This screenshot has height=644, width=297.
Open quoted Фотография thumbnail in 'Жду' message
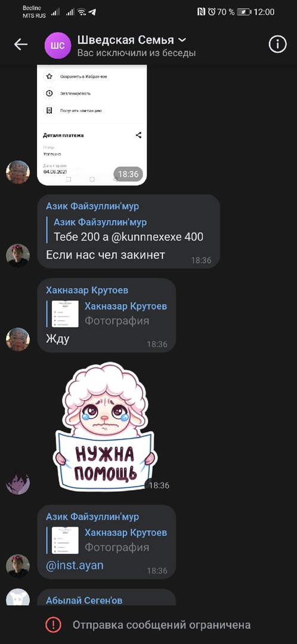click(66, 314)
